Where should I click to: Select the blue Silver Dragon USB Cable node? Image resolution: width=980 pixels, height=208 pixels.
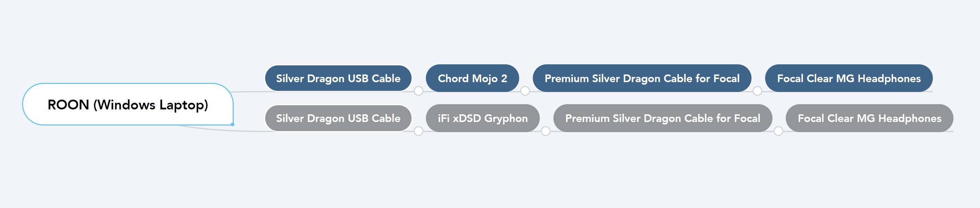(x=338, y=78)
